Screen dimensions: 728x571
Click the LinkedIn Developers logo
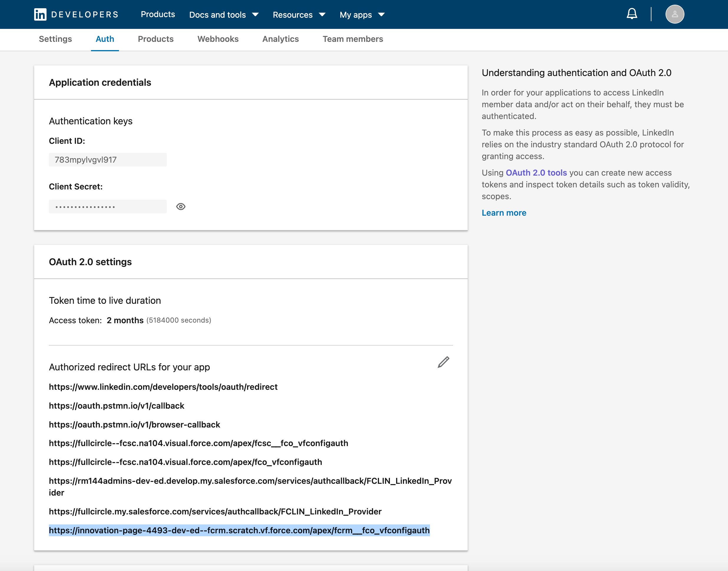point(76,14)
